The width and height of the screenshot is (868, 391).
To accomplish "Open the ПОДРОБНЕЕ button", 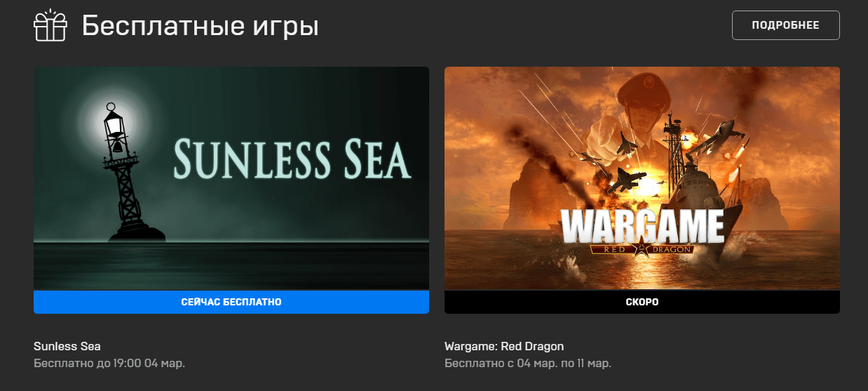I will point(785,25).
